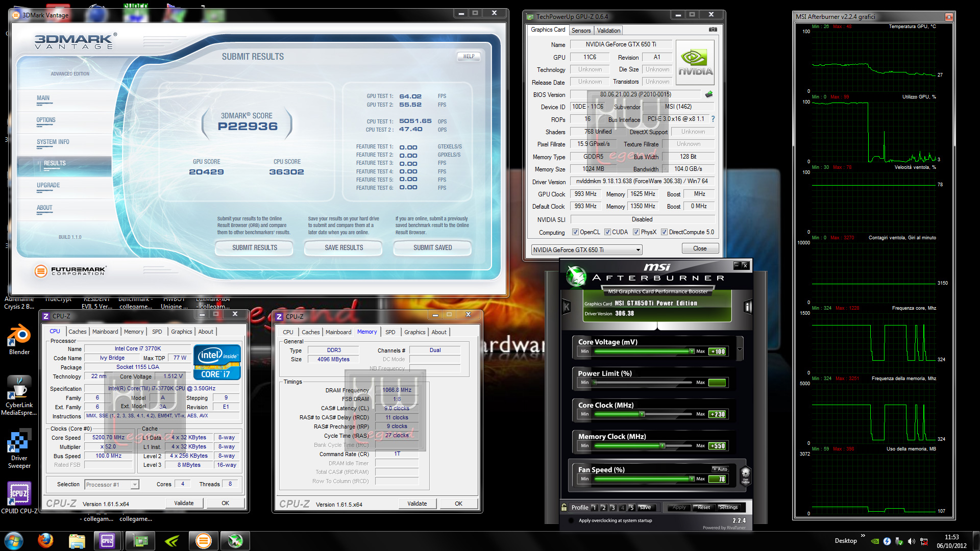Viewport: 980px width, 551px height.
Task: Open the Windows Start button
Action: (x=13, y=540)
